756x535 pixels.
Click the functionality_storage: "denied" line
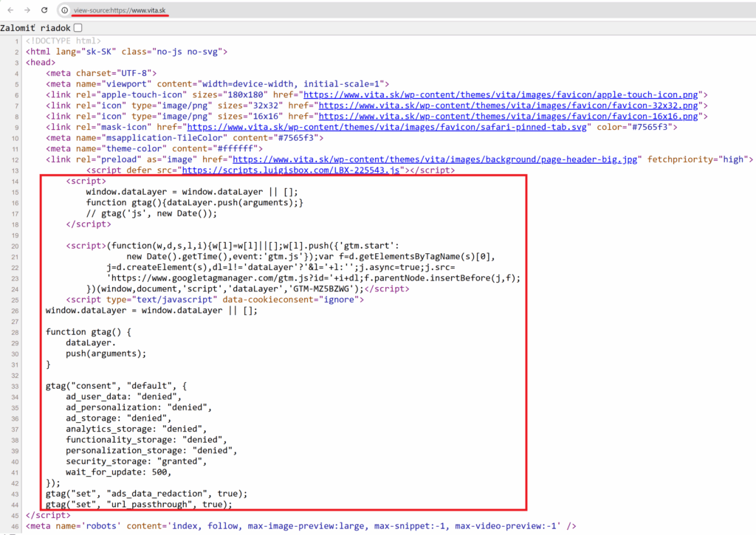coord(147,440)
